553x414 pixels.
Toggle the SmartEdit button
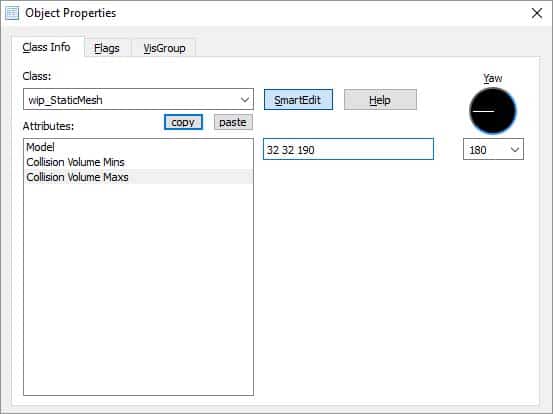tap(298, 100)
